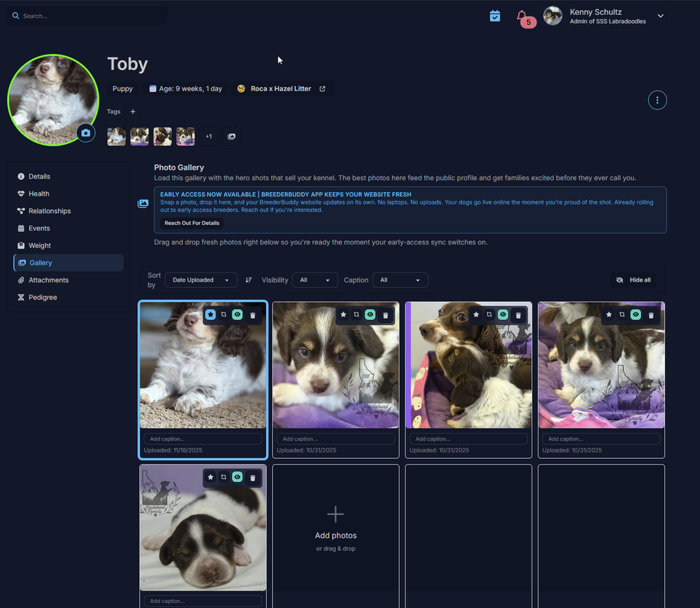Open the crop tool on the second photo
This screenshot has width=700, height=608.
pyautogui.click(x=356, y=315)
